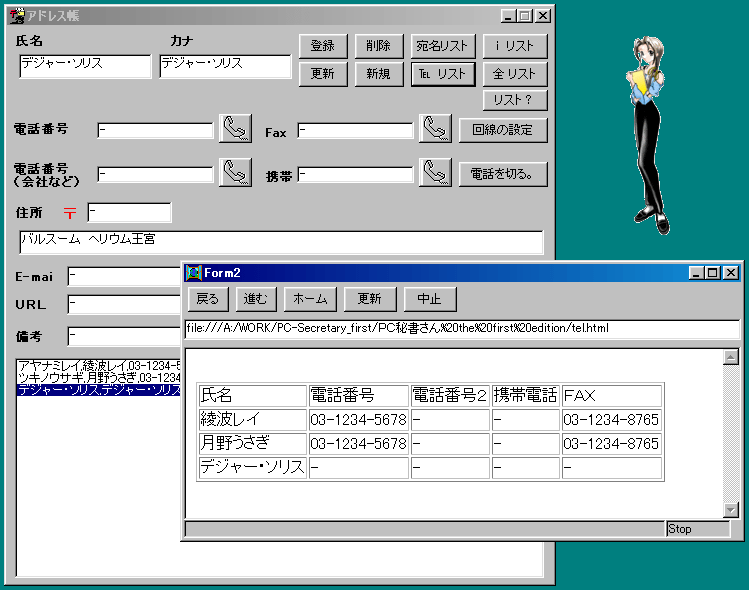Click Form2 scrollbar down arrow
Image resolution: width=749 pixels, height=590 pixels.
coord(730,510)
